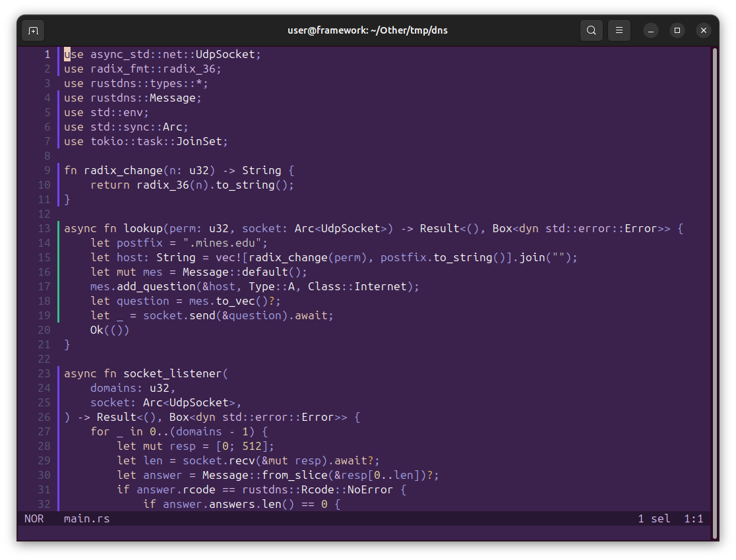Place cursor on 'UdpSocket' in line 1
736x560 pixels.
coord(225,55)
